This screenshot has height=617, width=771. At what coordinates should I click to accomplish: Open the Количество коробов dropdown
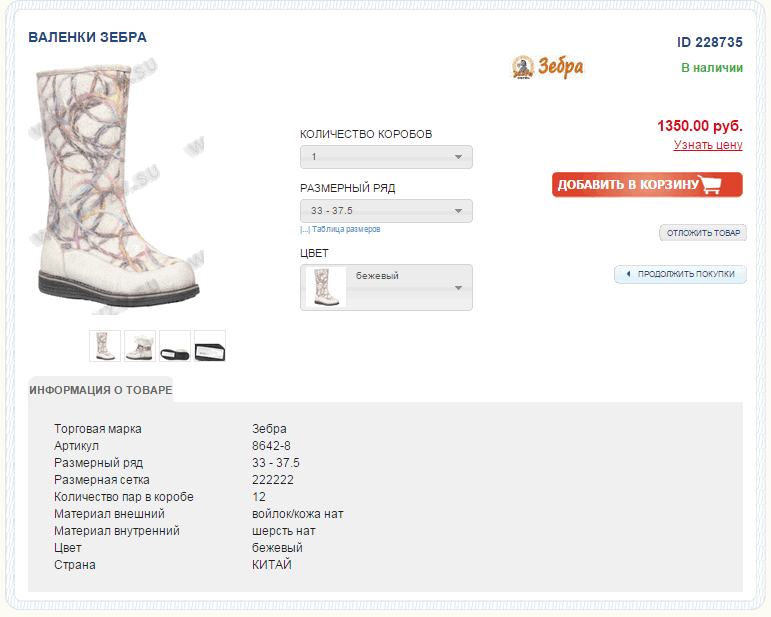(x=386, y=157)
